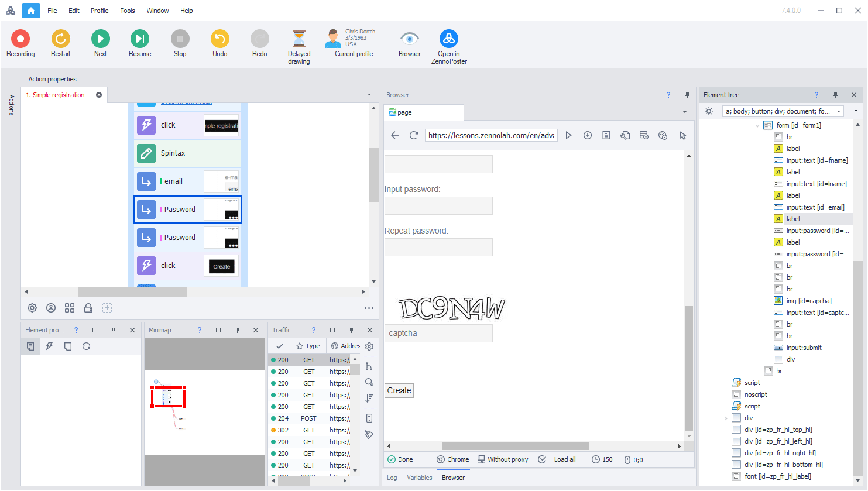Toggle the checkmark column in the Traffic header
Image resolution: width=868 pixels, height=491 pixels.
(280, 346)
